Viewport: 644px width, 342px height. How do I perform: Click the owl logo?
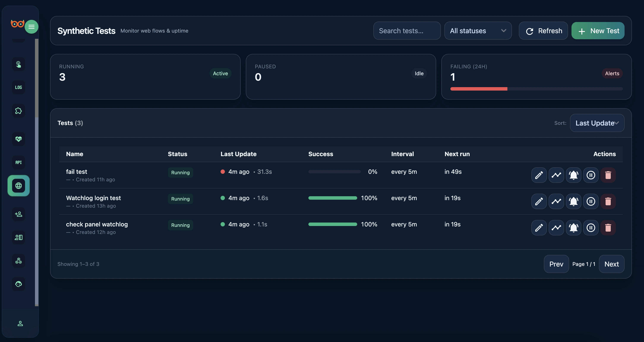tap(17, 24)
